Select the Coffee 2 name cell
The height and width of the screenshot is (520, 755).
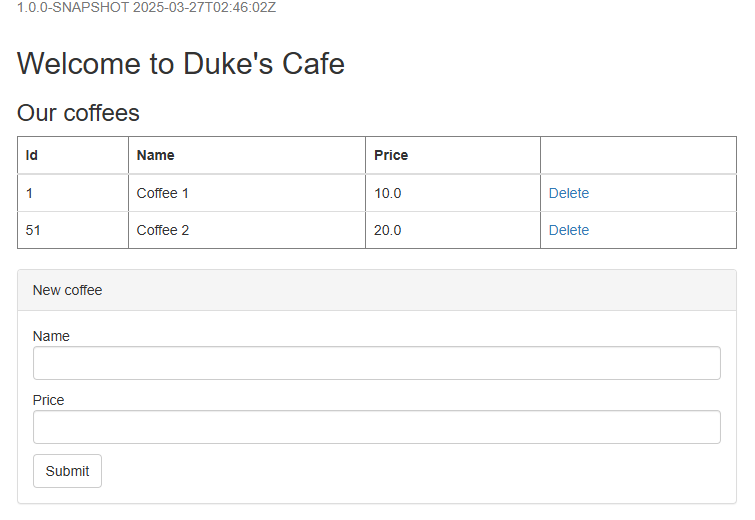163,230
